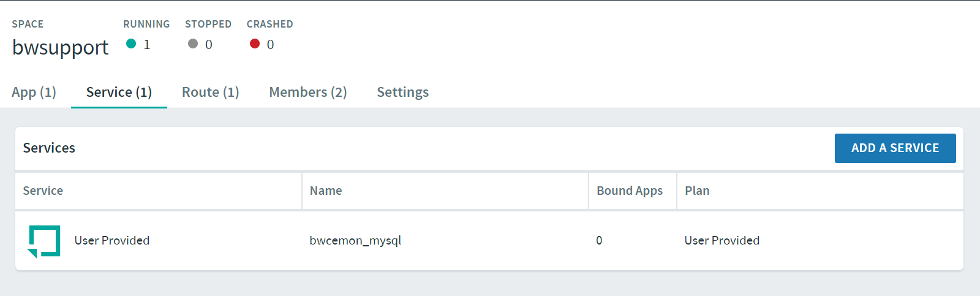Click the Service column header
This screenshot has width=980, height=296.
pyautogui.click(x=43, y=191)
